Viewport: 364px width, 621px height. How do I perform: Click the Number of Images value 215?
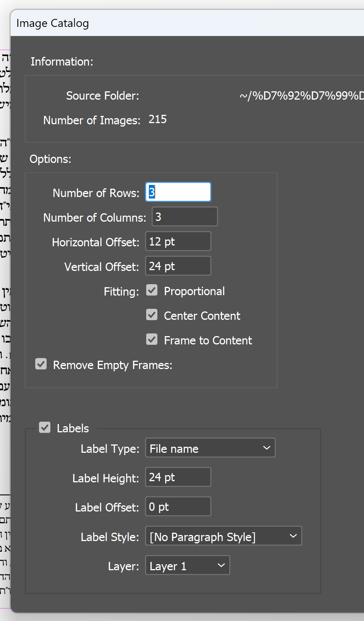tap(158, 120)
